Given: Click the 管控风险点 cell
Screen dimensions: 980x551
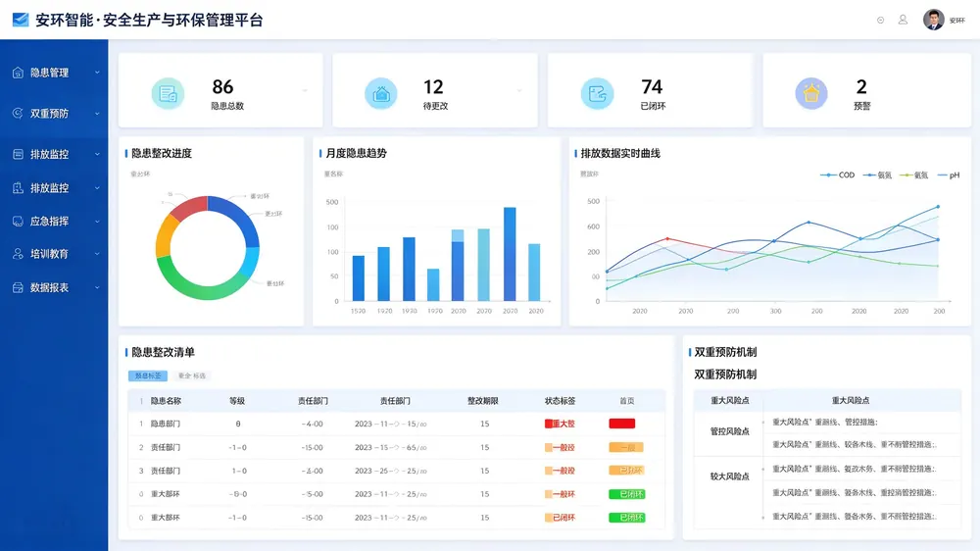Looking at the screenshot, I should [729, 431].
